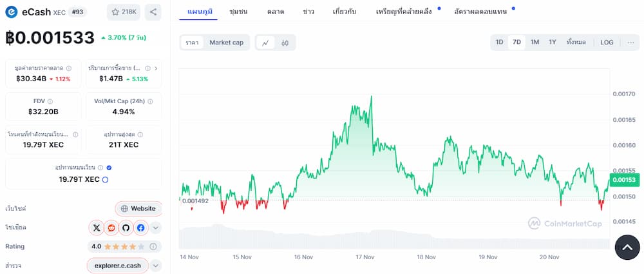Open the เหรียญที่คล้ายคลึง tab
This screenshot has height=274, width=644.
pos(404,12)
